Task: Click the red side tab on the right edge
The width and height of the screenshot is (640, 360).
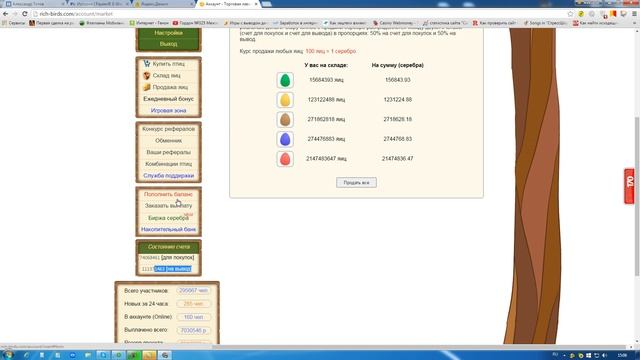Action: point(629,186)
